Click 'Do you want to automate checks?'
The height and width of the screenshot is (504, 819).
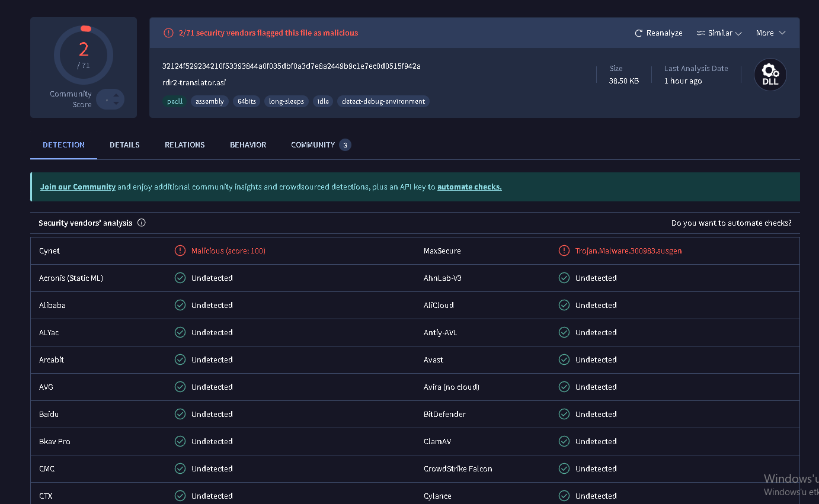pyautogui.click(x=731, y=223)
